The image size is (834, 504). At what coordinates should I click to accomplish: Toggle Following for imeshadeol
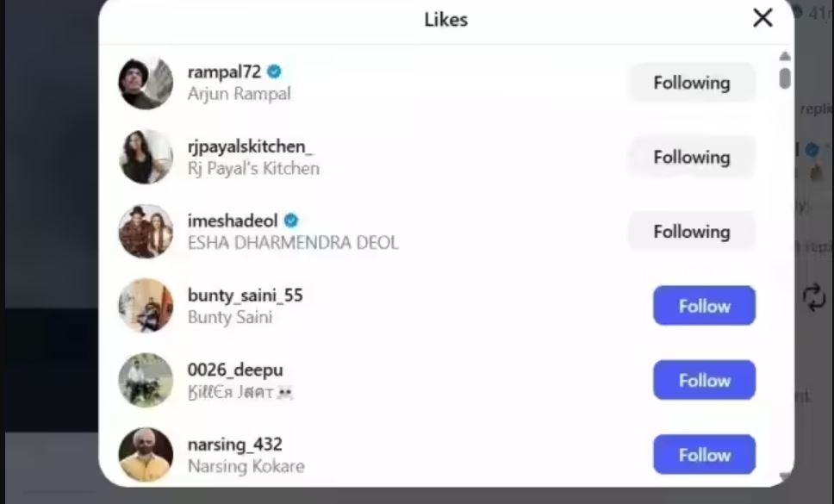691,231
